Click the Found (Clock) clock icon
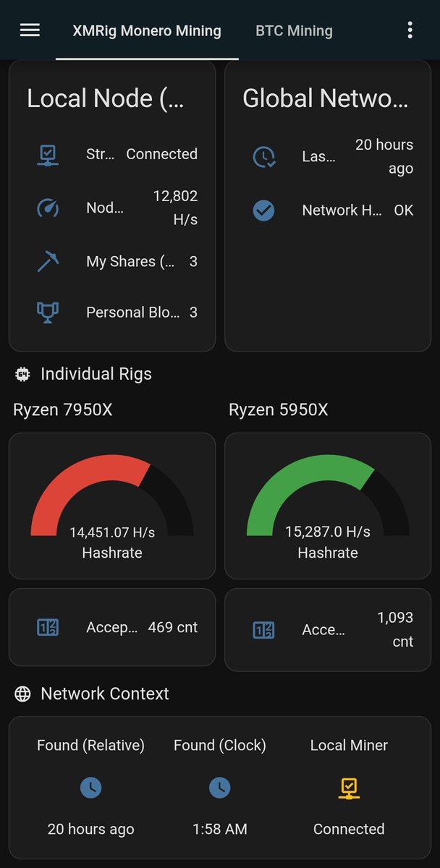Image resolution: width=440 pixels, height=868 pixels. click(x=219, y=788)
